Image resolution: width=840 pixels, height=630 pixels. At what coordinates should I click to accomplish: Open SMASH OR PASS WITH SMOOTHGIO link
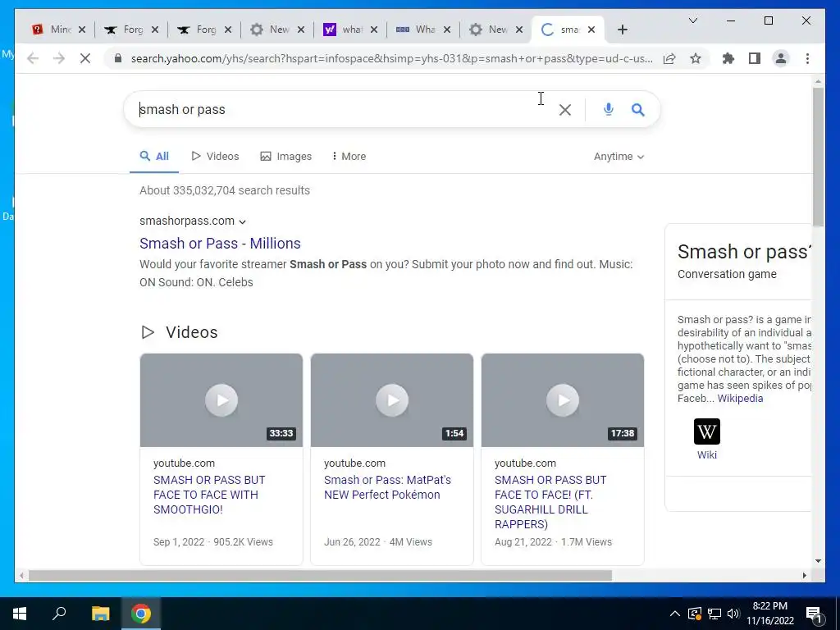click(x=209, y=495)
